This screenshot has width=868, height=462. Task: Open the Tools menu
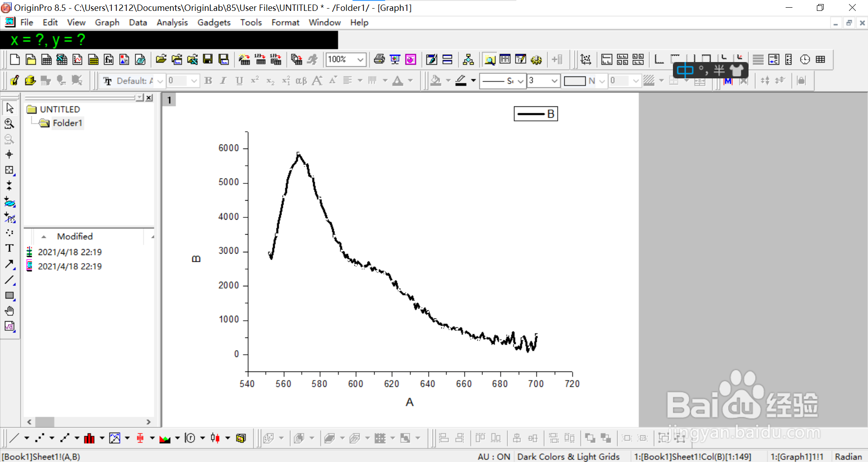pos(251,23)
